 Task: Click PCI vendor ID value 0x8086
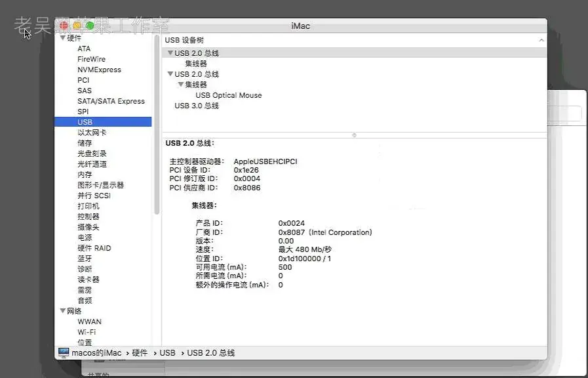[x=246, y=188]
